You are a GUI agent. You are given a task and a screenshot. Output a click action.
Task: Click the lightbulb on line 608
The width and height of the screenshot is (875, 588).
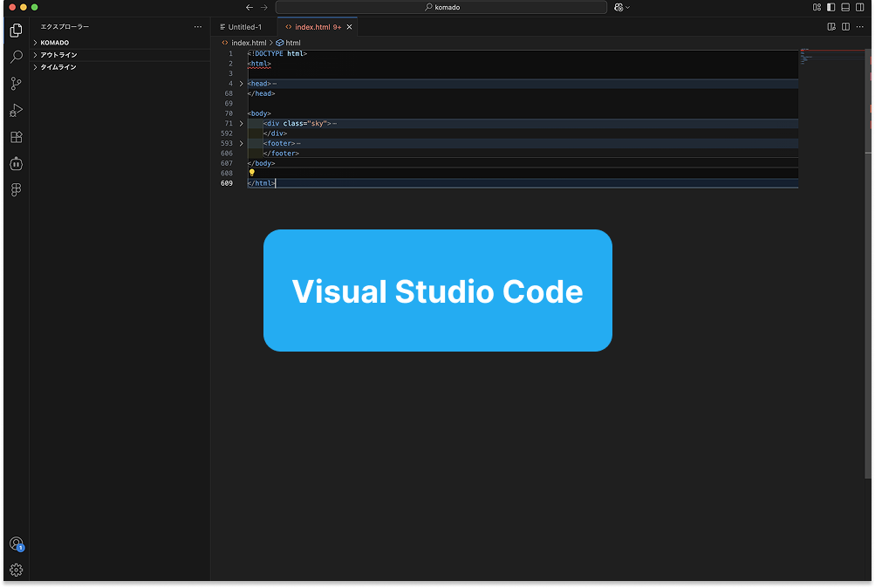pyautogui.click(x=251, y=173)
